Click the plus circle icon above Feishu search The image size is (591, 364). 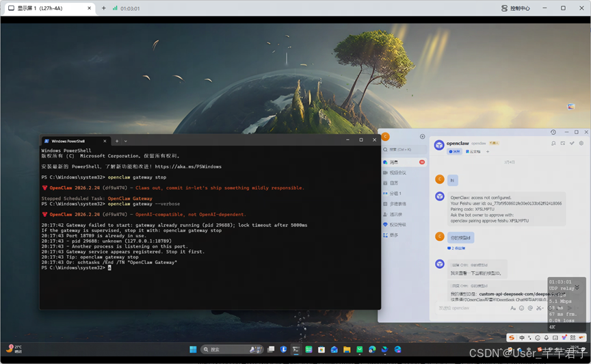(x=423, y=137)
